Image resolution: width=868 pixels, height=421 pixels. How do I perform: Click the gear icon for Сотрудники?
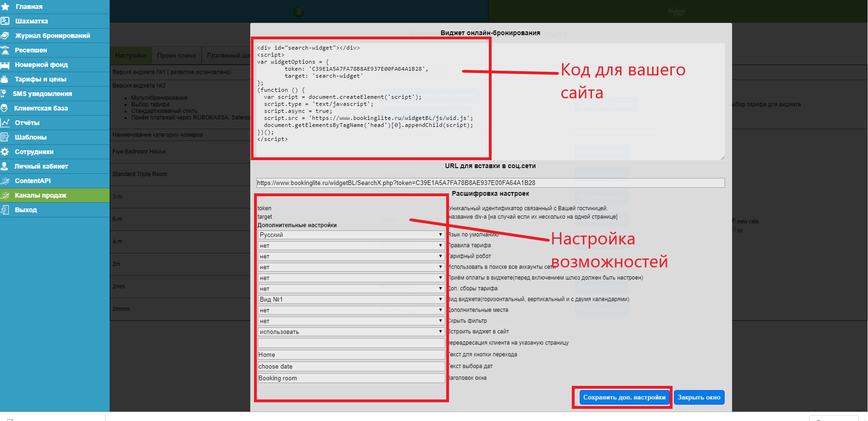tap(5, 152)
